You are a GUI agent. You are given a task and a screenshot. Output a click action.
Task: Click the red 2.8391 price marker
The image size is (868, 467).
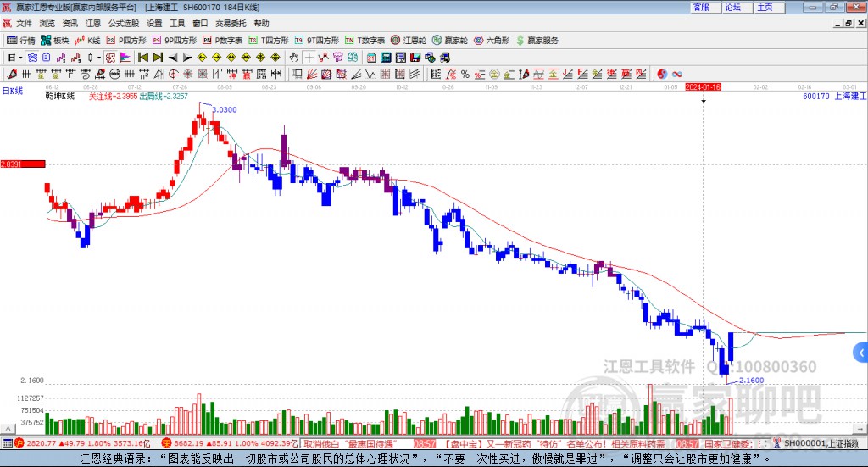(x=23, y=164)
